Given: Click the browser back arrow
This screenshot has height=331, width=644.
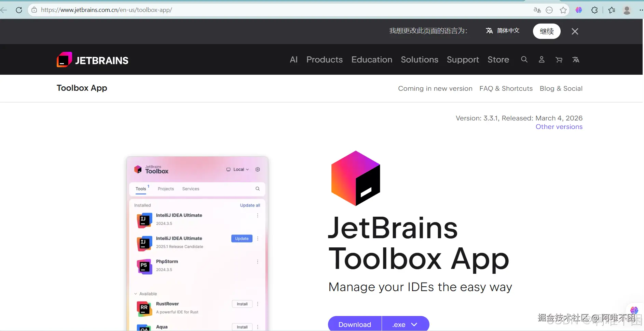Looking at the screenshot, I should [x=4, y=10].
